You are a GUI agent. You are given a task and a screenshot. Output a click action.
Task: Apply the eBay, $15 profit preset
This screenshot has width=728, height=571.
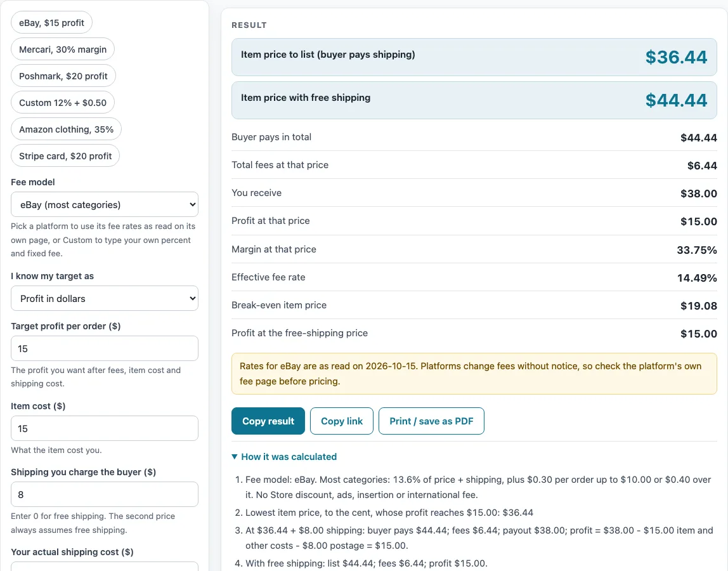pos(51,23)
